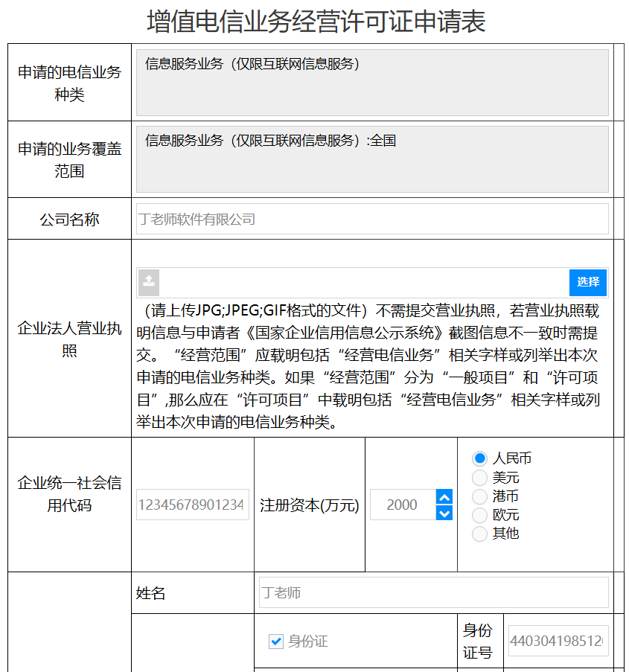The height and width of the screenshot is (672, 629).
Task: Click the 增值电信业务经营许可证申请表 heading
Action: click(x=316, y=22)
